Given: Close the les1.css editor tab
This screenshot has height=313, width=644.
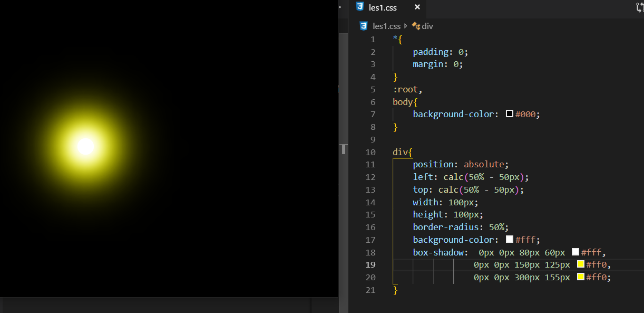Looking at the screenshot, I should point(417,7).
